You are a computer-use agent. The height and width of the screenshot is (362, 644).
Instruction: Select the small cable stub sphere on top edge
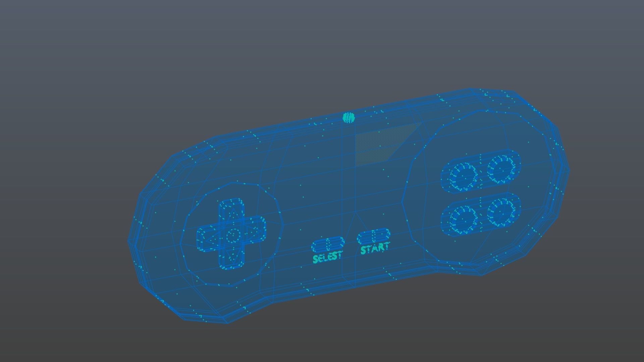click(349, 117)
